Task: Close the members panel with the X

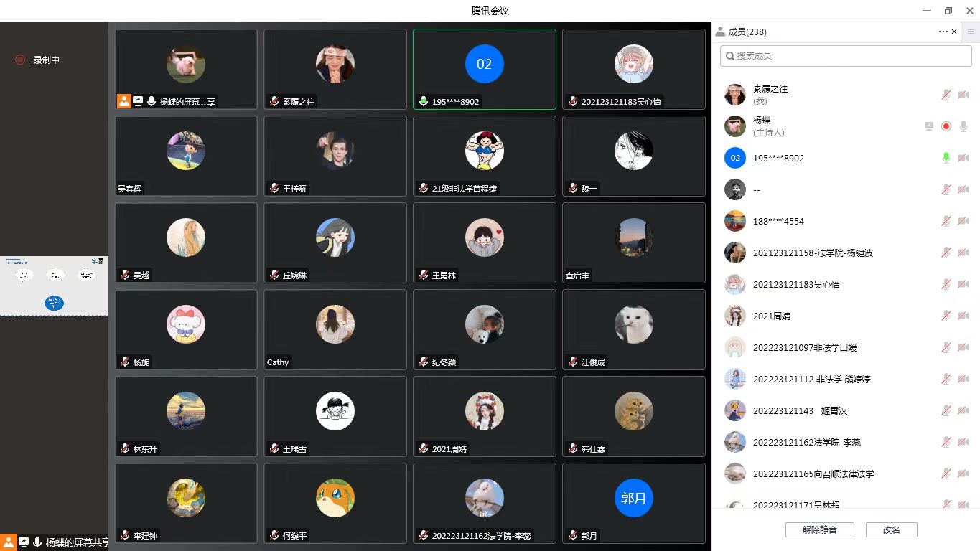Action: tap(954, 32)
